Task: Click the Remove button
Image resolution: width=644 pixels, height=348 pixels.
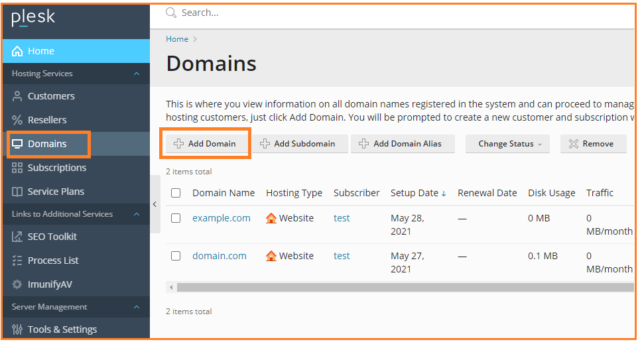Action: tap(594, 144)
